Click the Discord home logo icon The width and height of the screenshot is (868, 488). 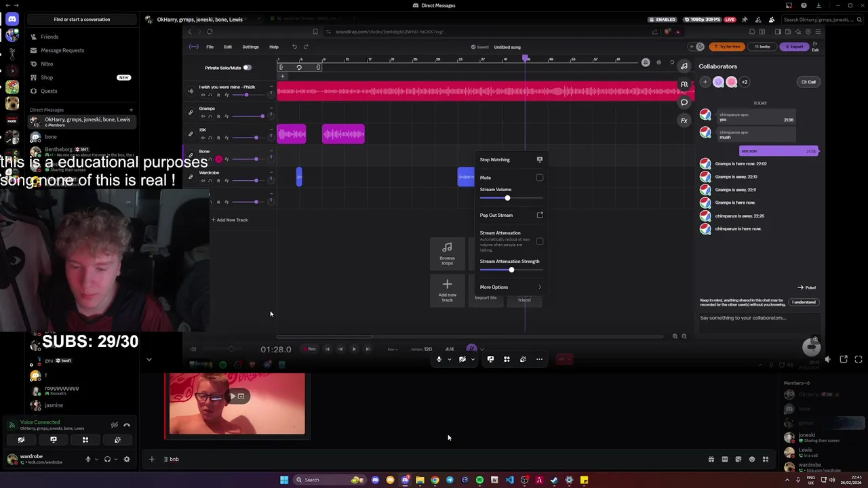tap(12, 19)
